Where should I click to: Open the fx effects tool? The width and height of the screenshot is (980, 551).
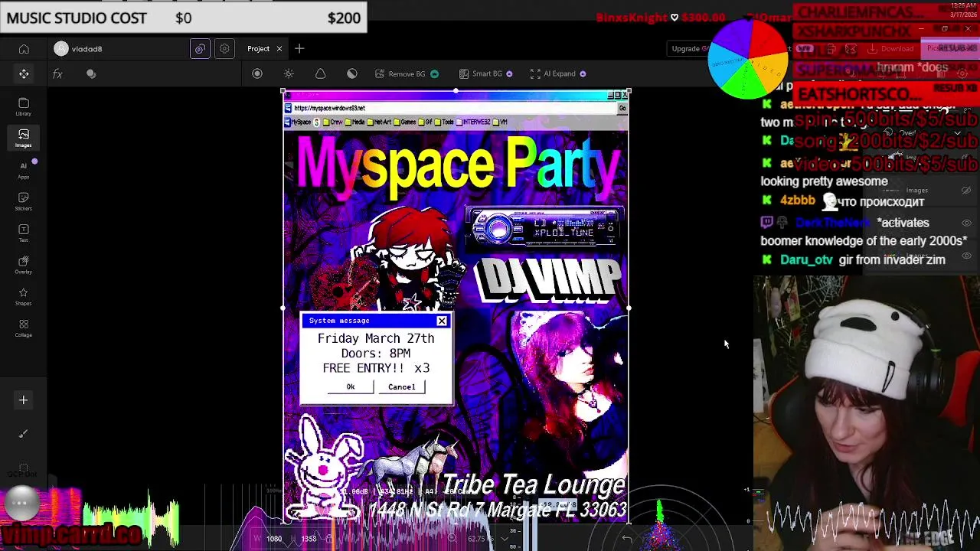[x=57, y=73]
